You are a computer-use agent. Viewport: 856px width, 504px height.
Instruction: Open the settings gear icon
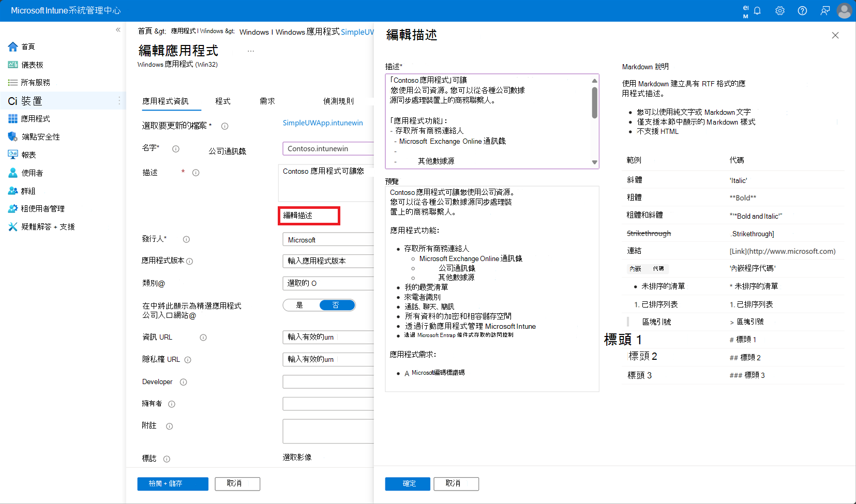(x=780, y=11)
